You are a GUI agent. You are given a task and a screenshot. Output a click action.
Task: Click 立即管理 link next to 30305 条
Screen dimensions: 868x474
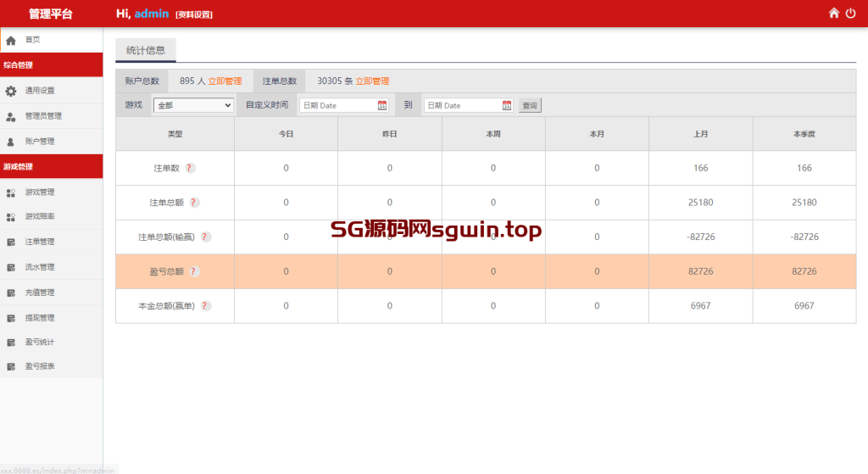pyautogui.click(x=372, y=81)
